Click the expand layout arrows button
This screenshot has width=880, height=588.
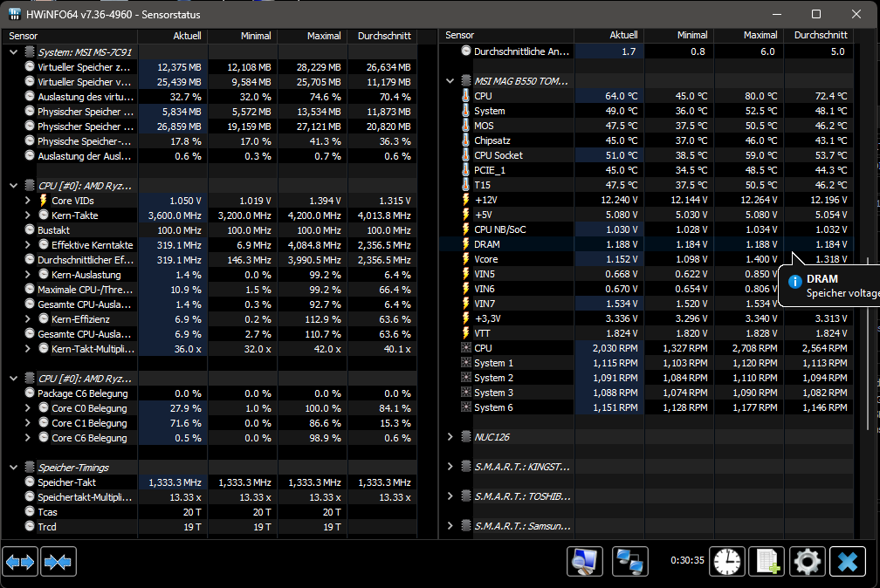click(x=20, y=562)
